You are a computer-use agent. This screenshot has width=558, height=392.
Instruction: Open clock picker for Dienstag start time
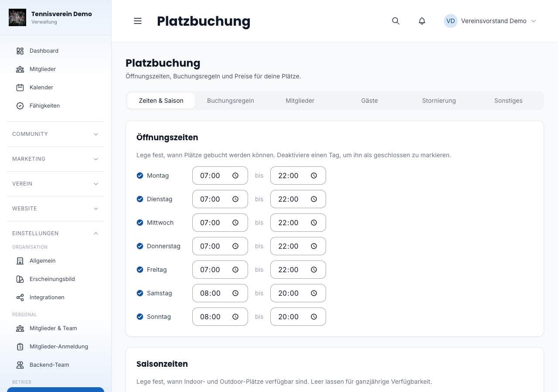tap(235, 199)
